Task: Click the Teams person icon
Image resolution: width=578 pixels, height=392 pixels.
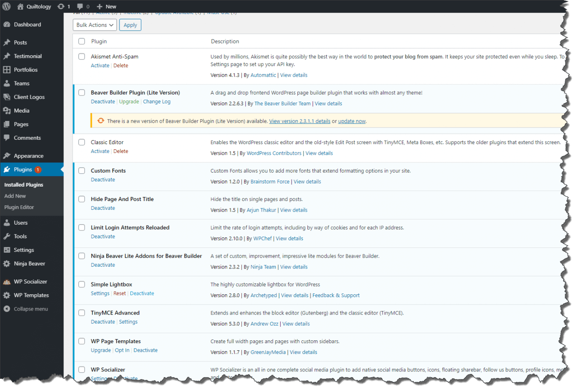Action: (7, 83)
